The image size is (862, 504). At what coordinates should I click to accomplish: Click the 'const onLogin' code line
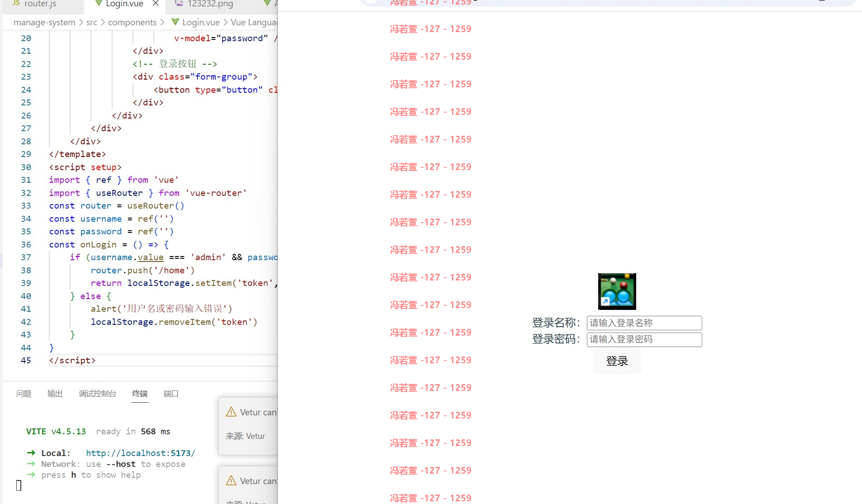click(109, 244)
